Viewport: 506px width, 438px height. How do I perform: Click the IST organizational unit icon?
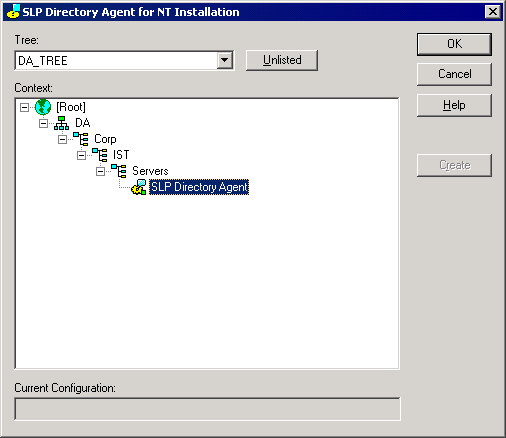tap(100, 155)
